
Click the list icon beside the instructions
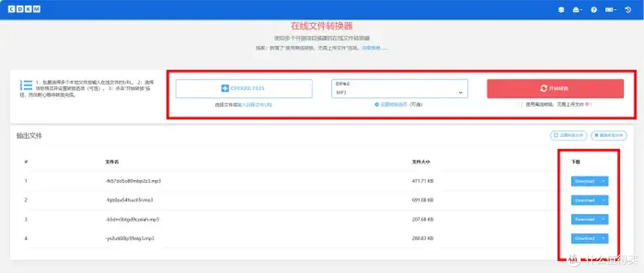pyautogui.click(x=26, y=85)
